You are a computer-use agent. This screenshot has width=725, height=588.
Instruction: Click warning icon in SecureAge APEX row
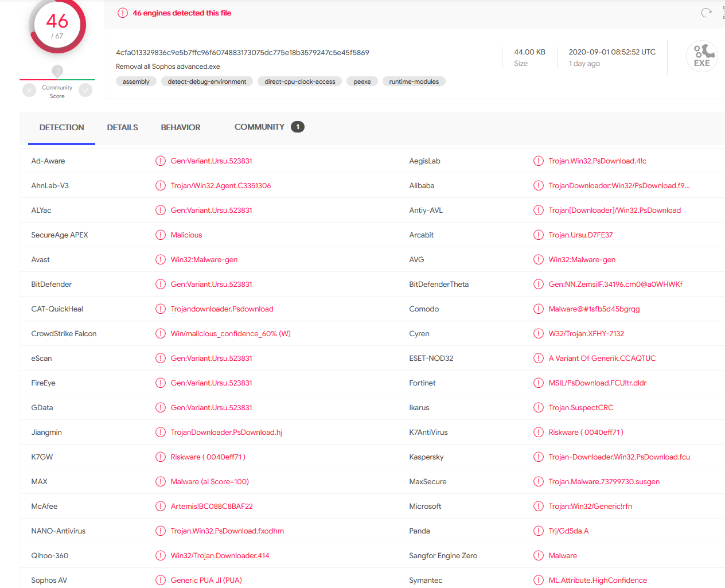coord(161,235)
